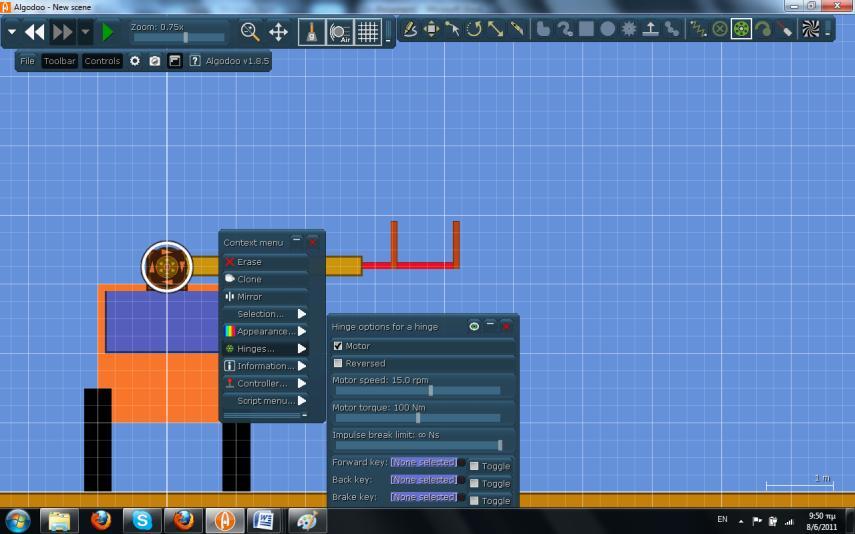The image size is (855, 534).
Task: Uncheck the Motor checkbox
Action: coord(338,346)
